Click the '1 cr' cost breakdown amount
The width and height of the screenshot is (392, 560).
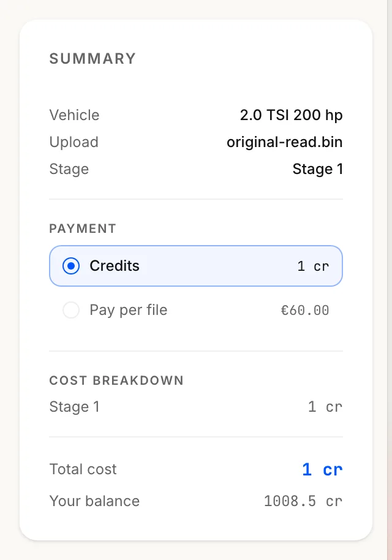pyautogui.click(x=325, y=407)
